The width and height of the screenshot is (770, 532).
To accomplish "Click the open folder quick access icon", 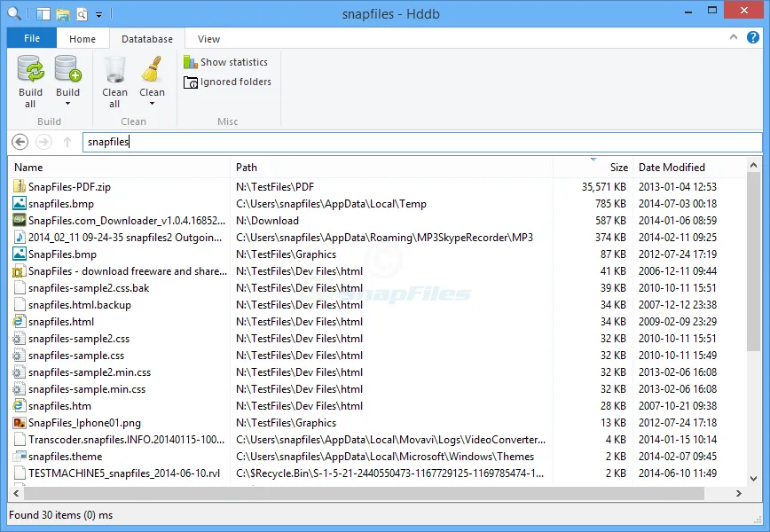I will [63, 14].
